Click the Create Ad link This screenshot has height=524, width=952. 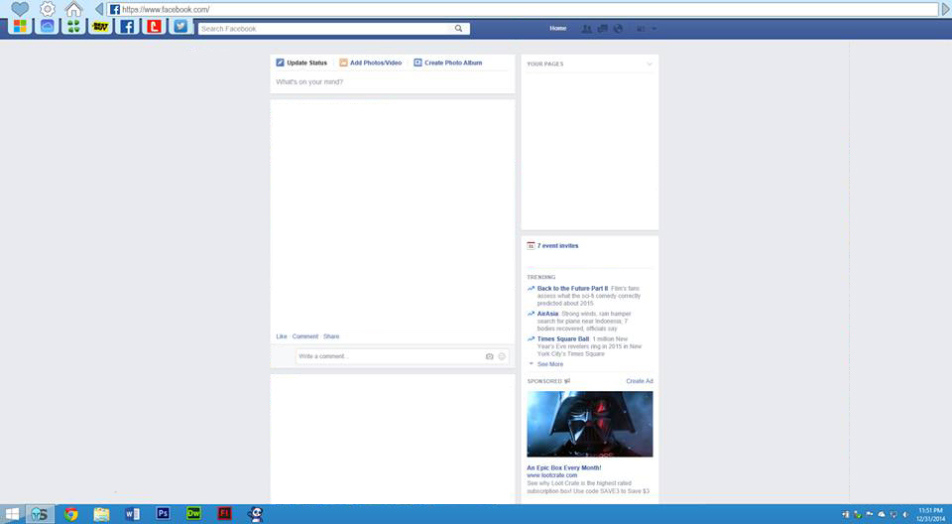[x=639, y=381]
